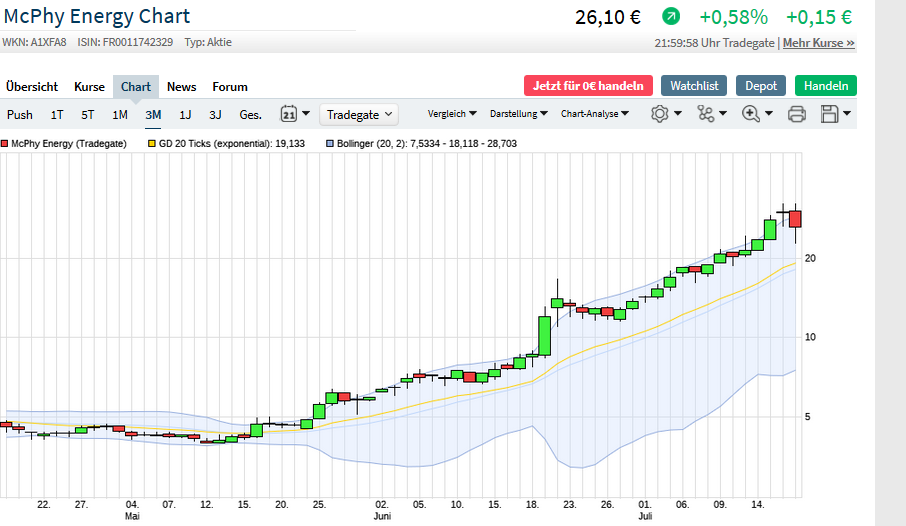The width and height of the screenshot is (906, 526).
Task: Click the yellow GD 20 Ticks legend swatch
Action: (x=152, y=143)
